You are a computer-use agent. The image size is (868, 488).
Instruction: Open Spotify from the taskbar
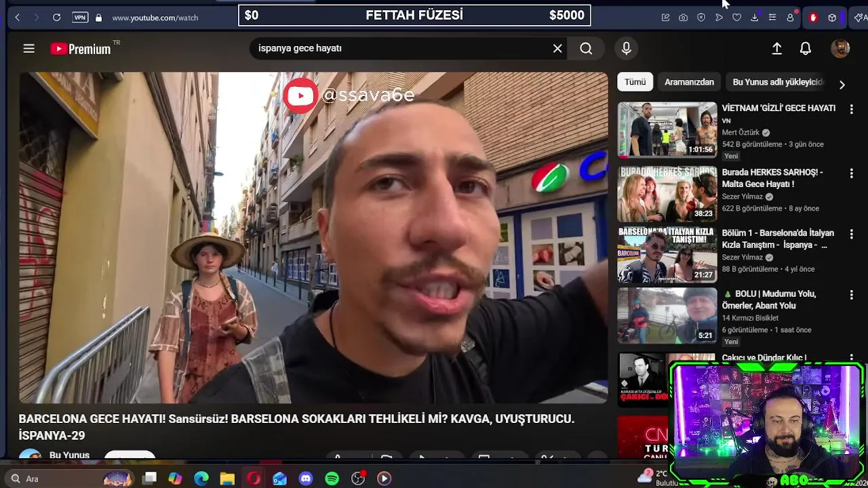coord(332,479)
